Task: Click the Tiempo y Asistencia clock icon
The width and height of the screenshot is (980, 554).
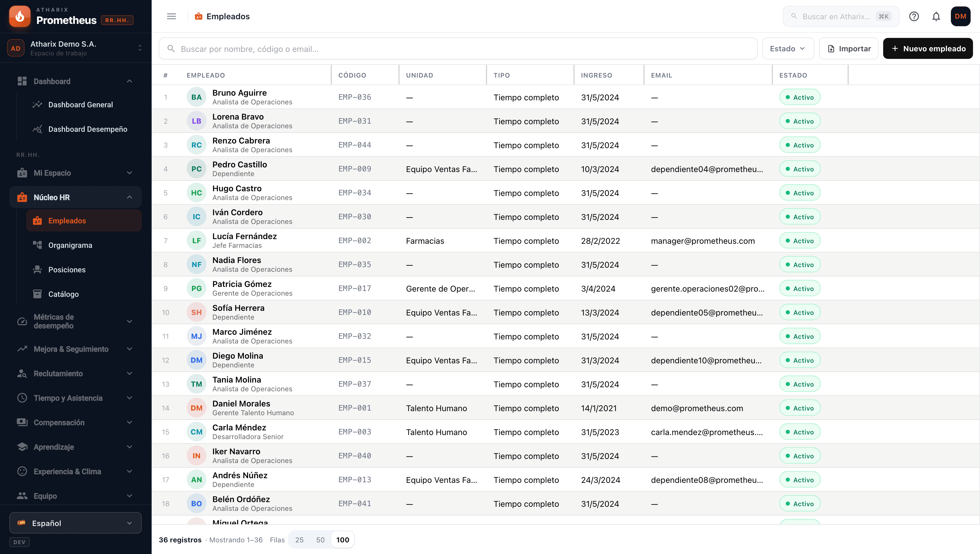Action: pos(22,398)
